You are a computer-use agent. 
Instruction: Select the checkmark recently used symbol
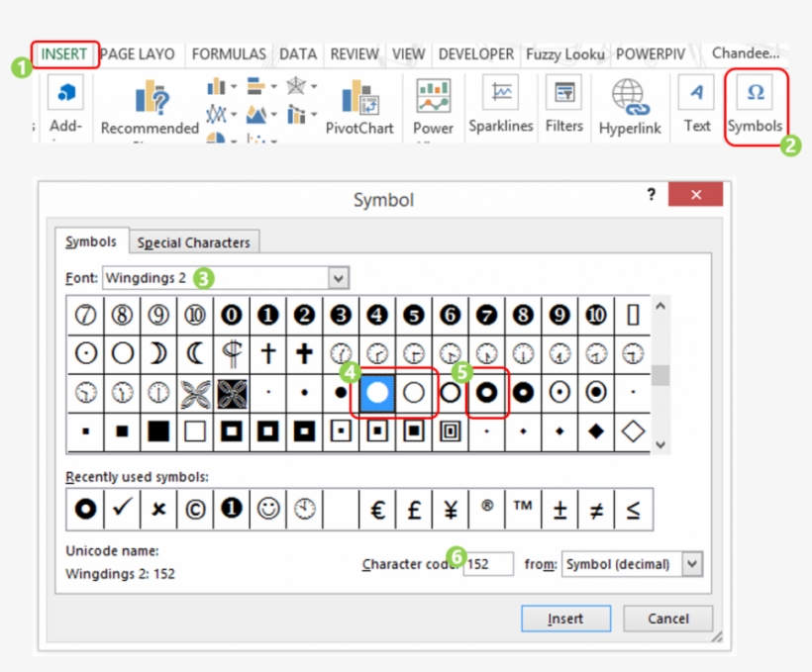121,508
